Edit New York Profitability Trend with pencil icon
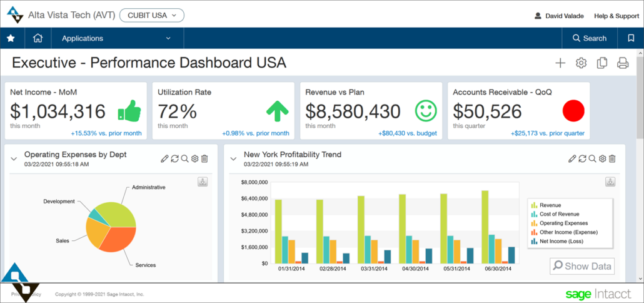The image size is (644, 303). pyautogui.click(x=572, y=158)
